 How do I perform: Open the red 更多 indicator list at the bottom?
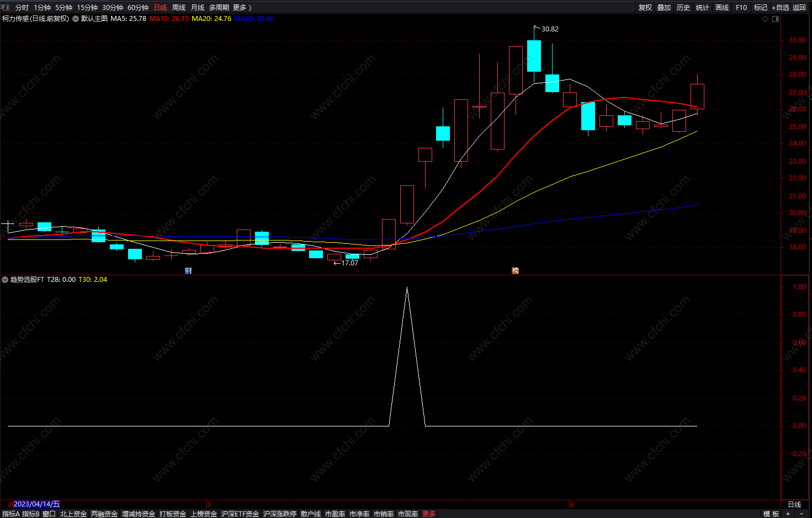[429, 514]
